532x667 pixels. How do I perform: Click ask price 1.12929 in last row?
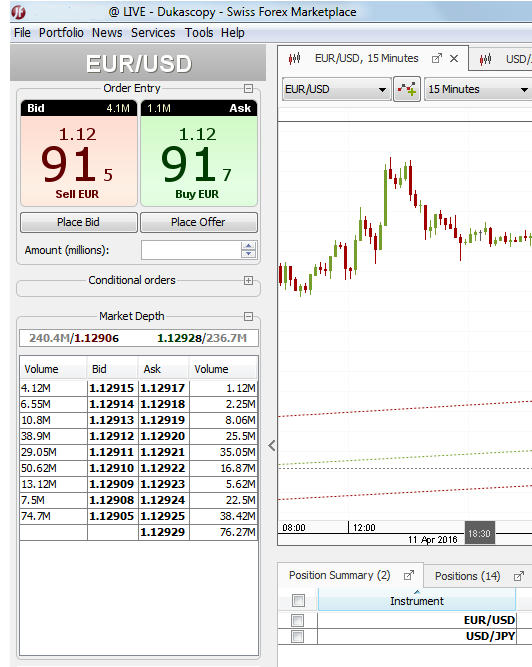(162, 532)
